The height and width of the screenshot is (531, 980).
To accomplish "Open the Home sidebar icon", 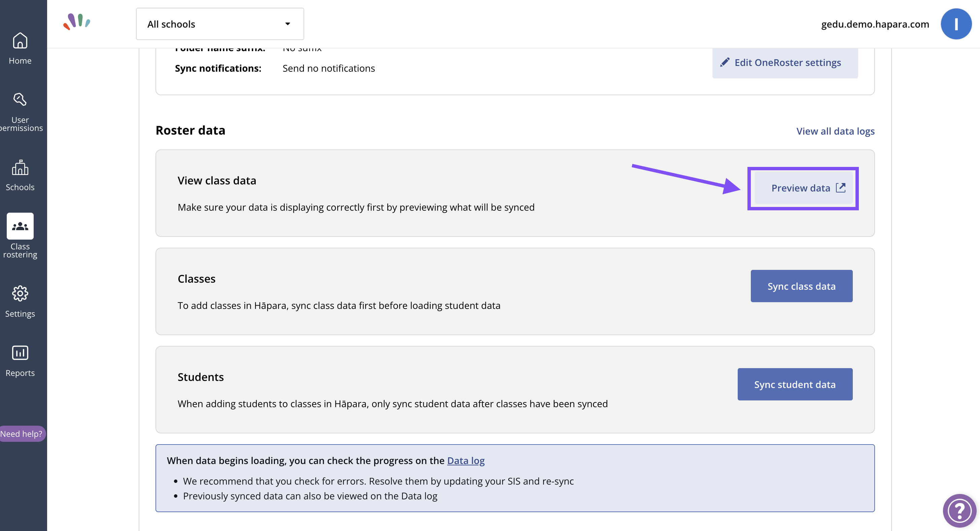I will [20, 40].
